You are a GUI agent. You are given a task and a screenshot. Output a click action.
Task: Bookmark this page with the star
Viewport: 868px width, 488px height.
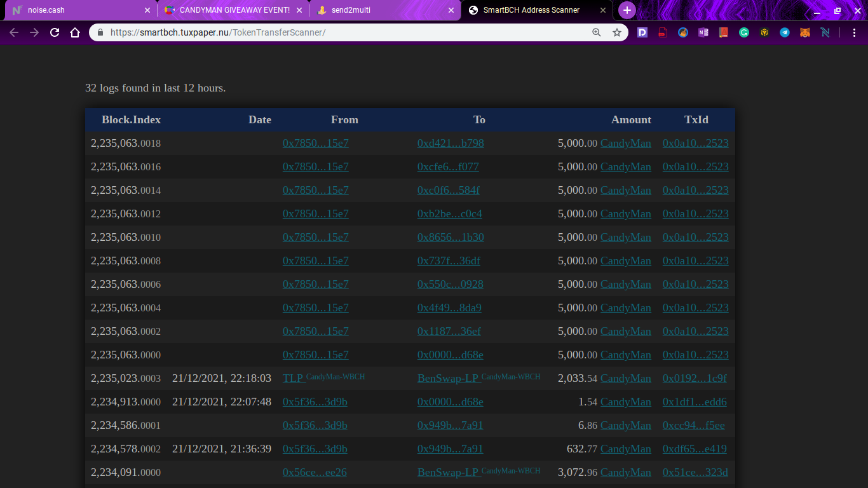click(x=617, y=32)
